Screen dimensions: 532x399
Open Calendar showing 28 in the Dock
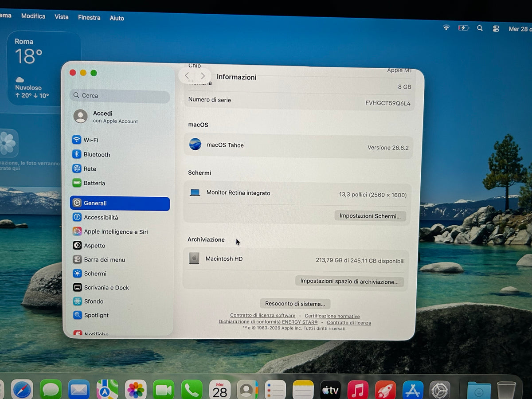219,390
